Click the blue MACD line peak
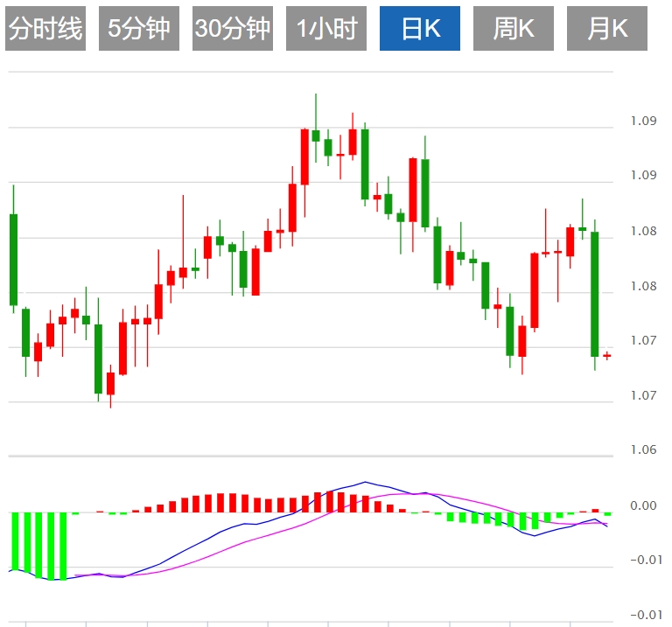Screen dimensions: 672x627 click(x=365, y=482)
